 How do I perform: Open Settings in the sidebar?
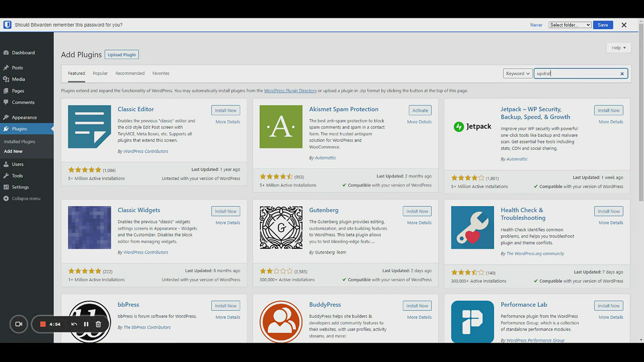20,187
